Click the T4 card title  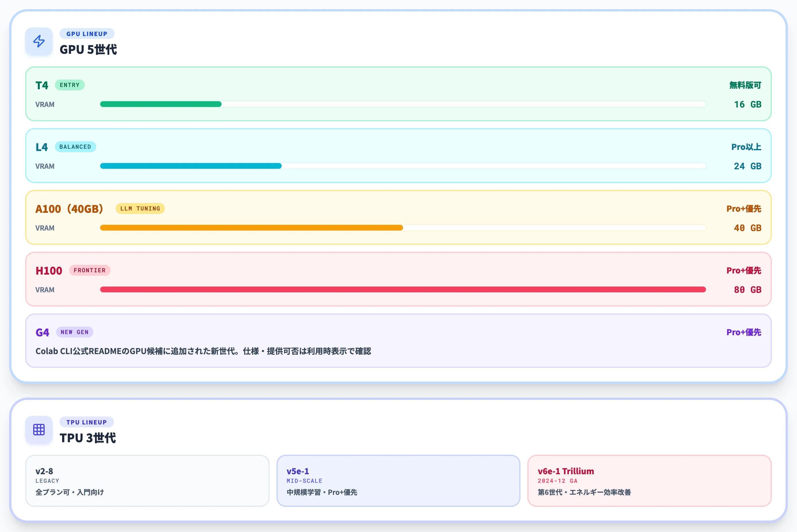pos(42,85)
